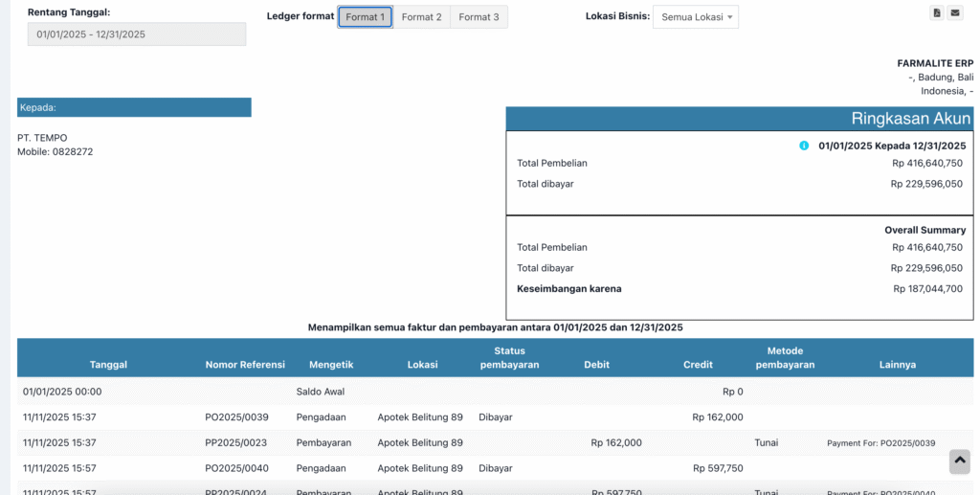Click the Credit column header
The width and height of the screenshot is (980, 495).
pos(698,365)
